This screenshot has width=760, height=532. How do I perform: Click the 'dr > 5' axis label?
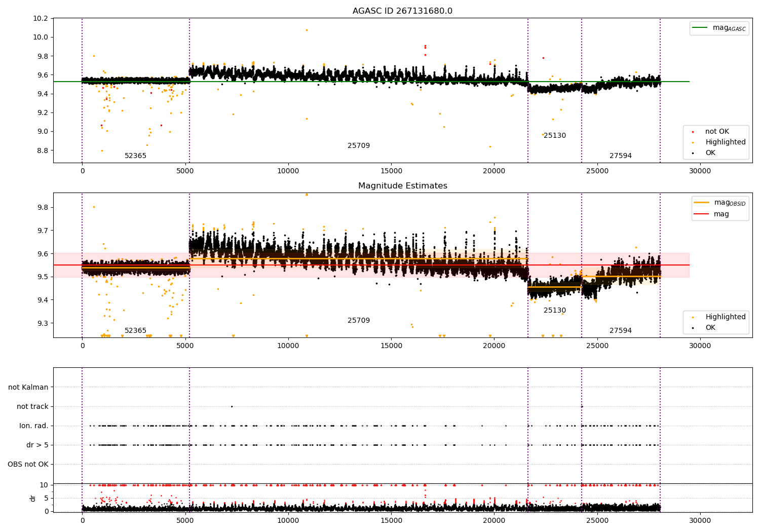pyautogui.click(x=37, y=445)
